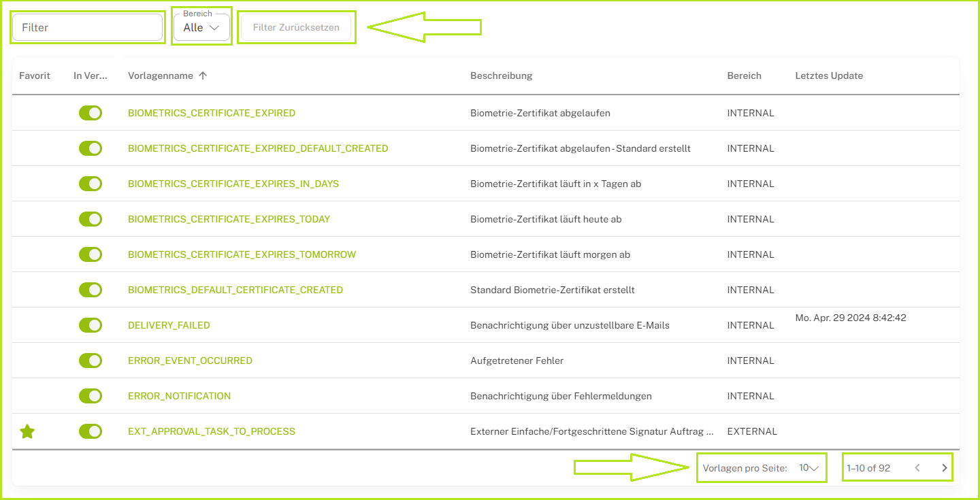Viewport: 980px width, 500px height.
Task: Toggle the BIOMETRICS_CERTIFICATE_EXPIRES_TODAY switch
Action: [91, 219]
